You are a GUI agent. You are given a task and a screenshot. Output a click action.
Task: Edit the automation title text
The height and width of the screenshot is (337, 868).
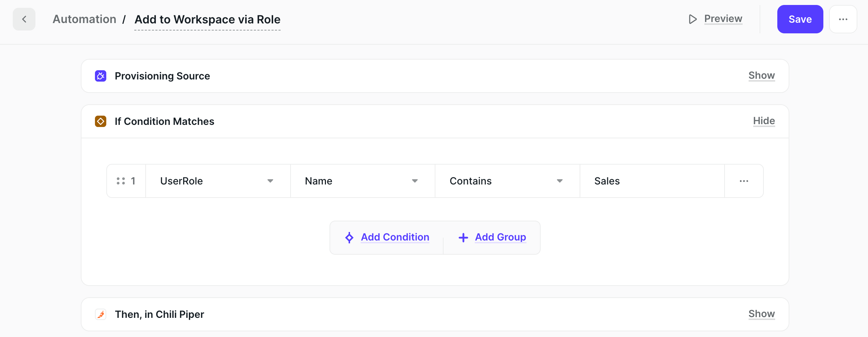[x=207, y=20]
